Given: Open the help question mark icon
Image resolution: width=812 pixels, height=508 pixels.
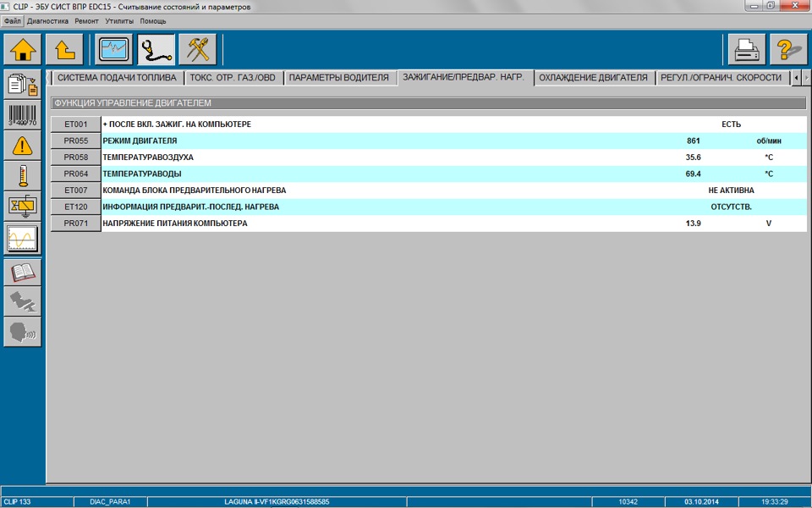Looking at the screenshot, I should click(788, 50).
